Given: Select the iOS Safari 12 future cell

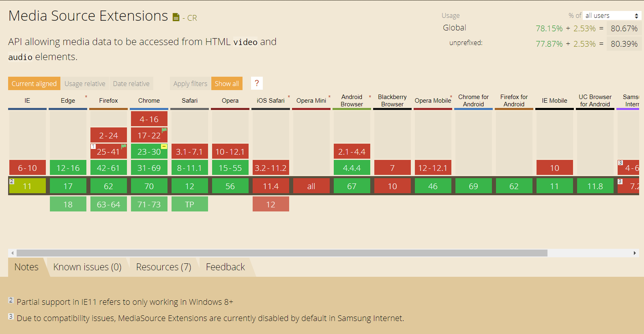Looking at the screenshot, I should pos(271,204).
